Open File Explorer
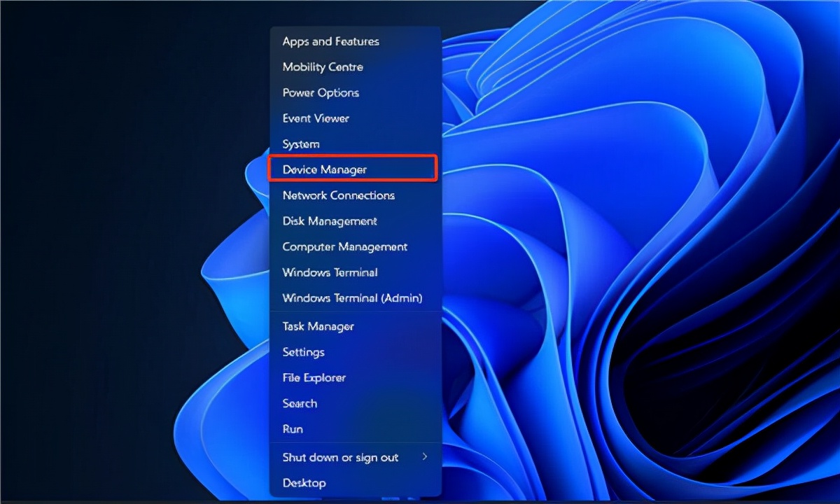Screen dimensions: 840x504 pyautogui.click(x=314, y=377)
